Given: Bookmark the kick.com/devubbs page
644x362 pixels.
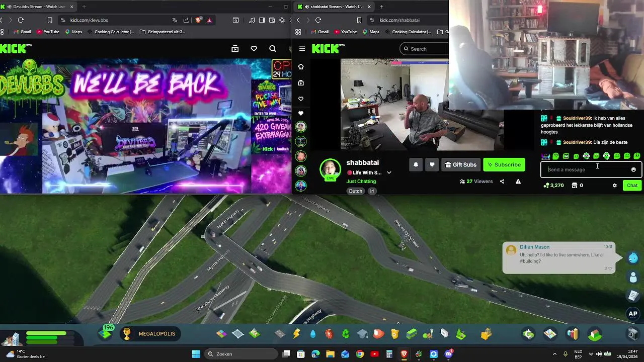Looking at the screenshot, I should [50, 20].
